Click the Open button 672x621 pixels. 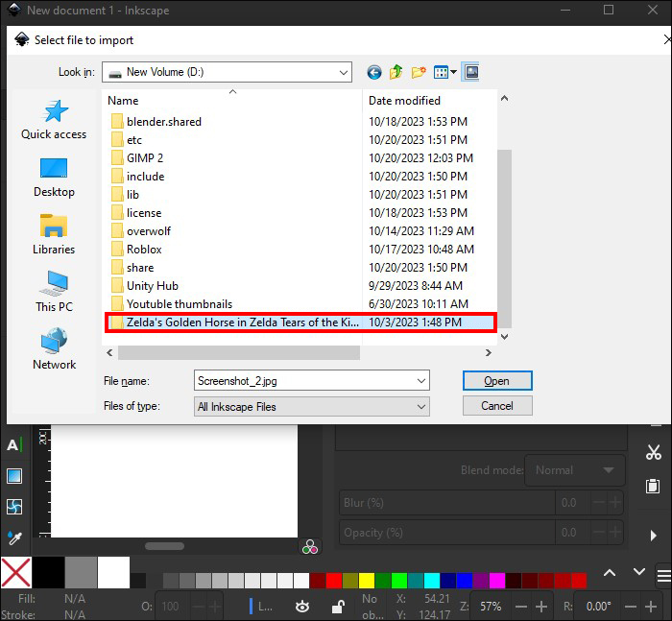tap(497, 381)
